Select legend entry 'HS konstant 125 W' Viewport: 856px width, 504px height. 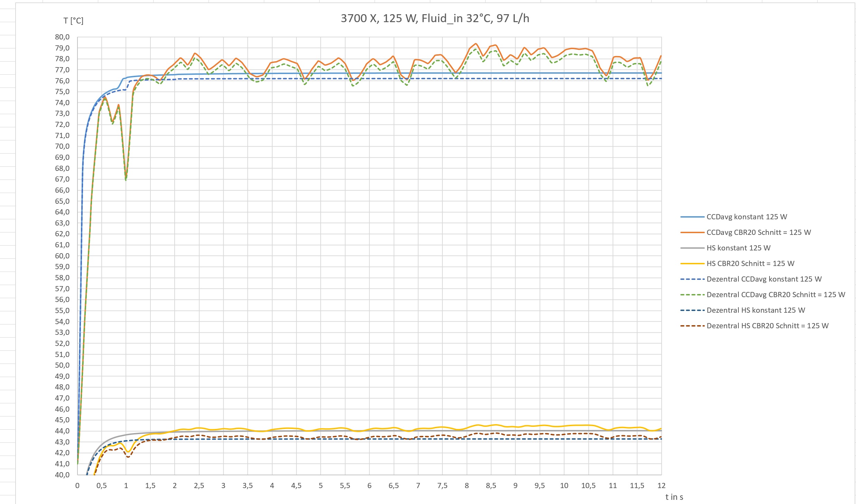pos(738,248)
